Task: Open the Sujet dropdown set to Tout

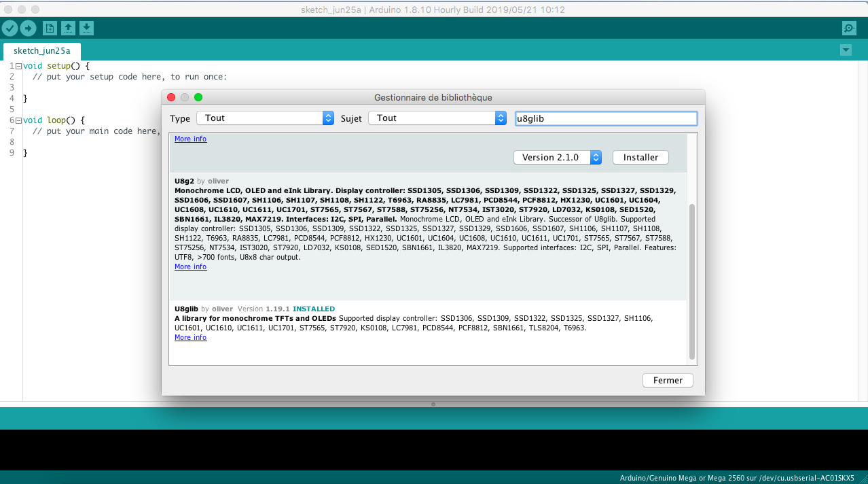Action: [437, 118]
